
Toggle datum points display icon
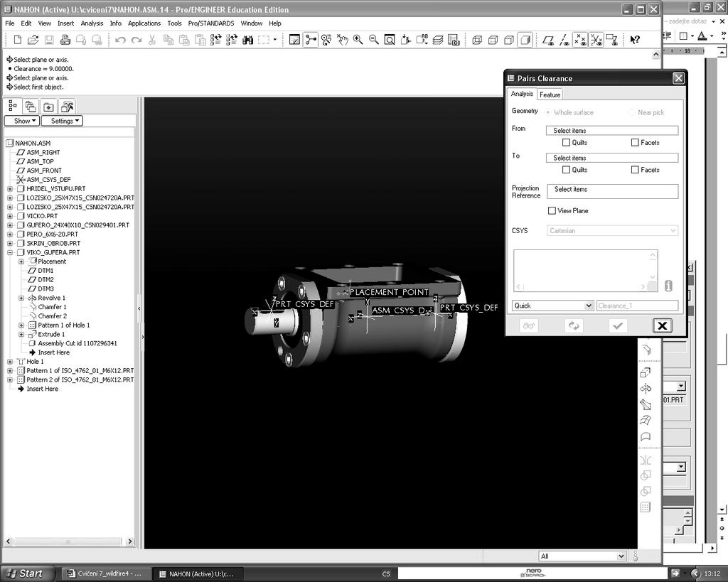[580, 40]
